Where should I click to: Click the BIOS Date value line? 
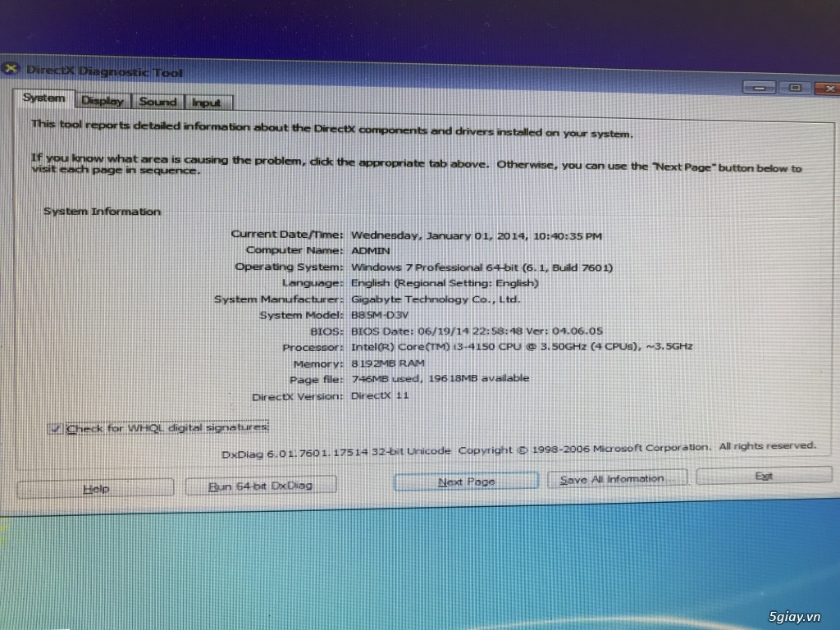[x=477, y=331]
